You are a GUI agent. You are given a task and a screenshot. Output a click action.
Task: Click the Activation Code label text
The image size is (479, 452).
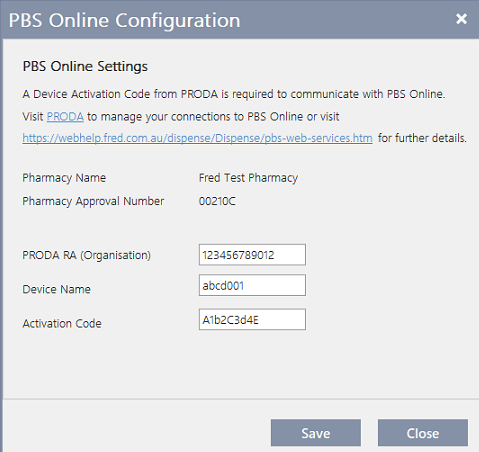click(62, 323)
